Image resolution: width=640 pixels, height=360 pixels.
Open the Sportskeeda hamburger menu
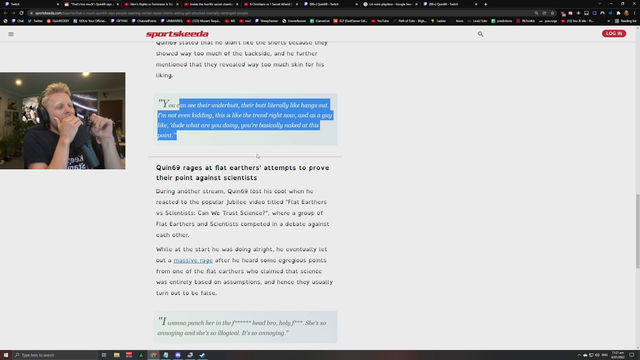point(11,34)
